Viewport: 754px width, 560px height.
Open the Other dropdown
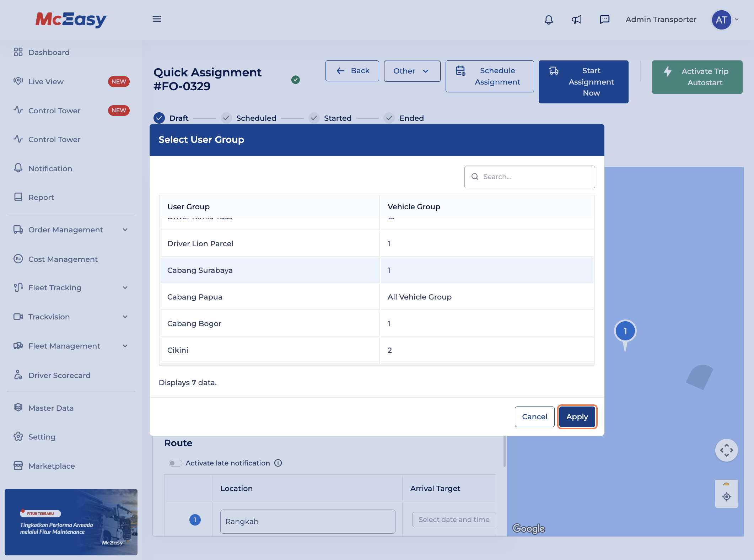coord(412,71)
